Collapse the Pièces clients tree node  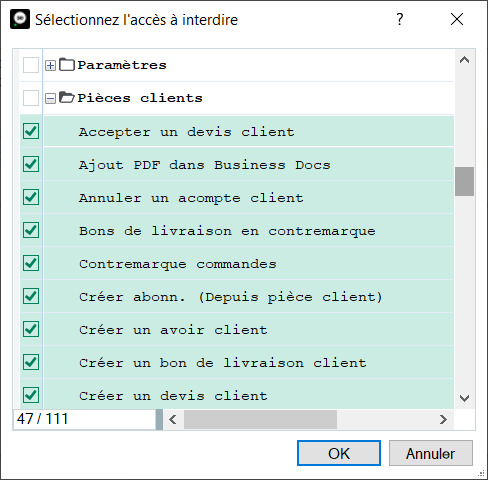click(50, 99)
